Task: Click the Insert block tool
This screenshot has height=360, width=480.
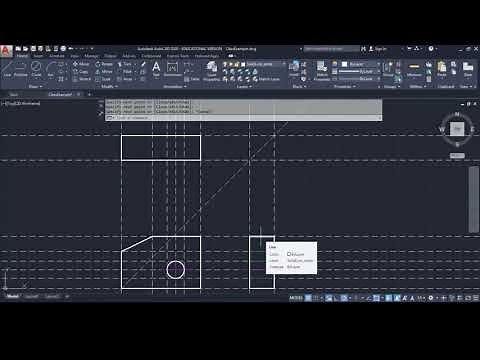Action: pos(294,69)
